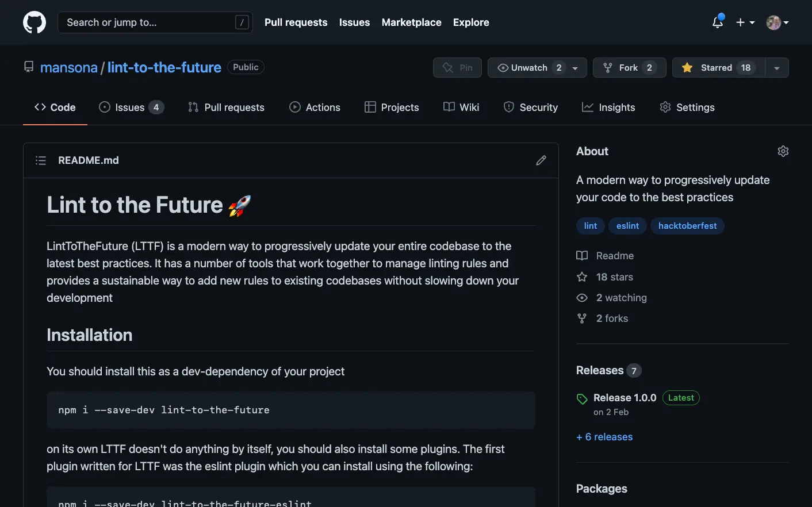Click the Latest release label

click(681, 398)
